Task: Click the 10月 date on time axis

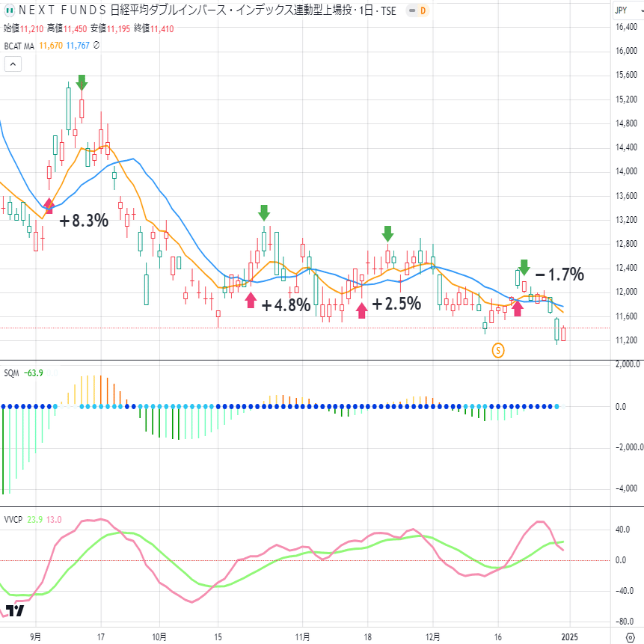Action: point(159,637)
